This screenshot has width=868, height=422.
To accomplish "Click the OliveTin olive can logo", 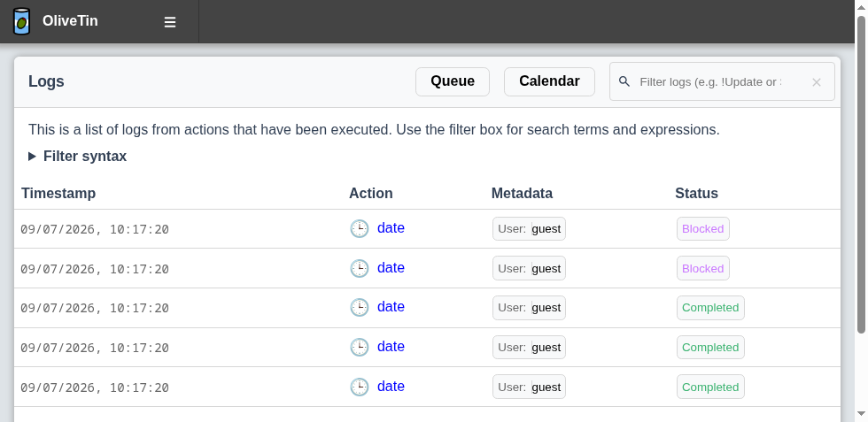I will (21, 21).
